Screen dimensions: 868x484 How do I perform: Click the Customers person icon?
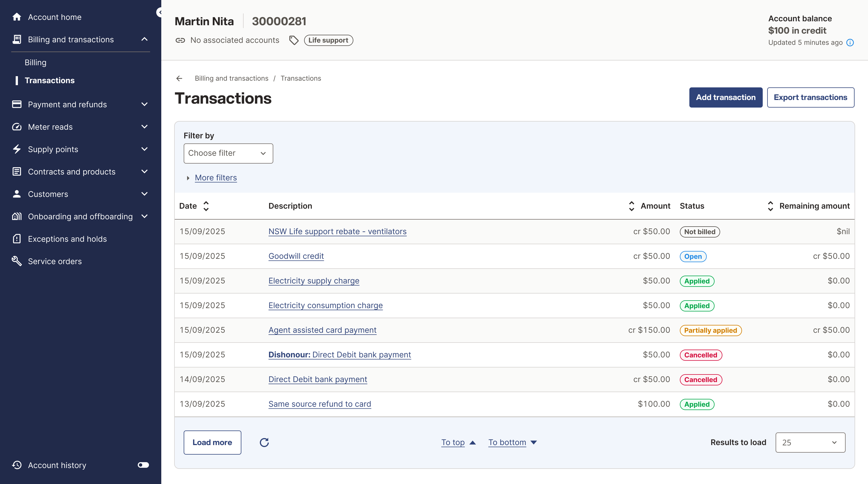17,194
